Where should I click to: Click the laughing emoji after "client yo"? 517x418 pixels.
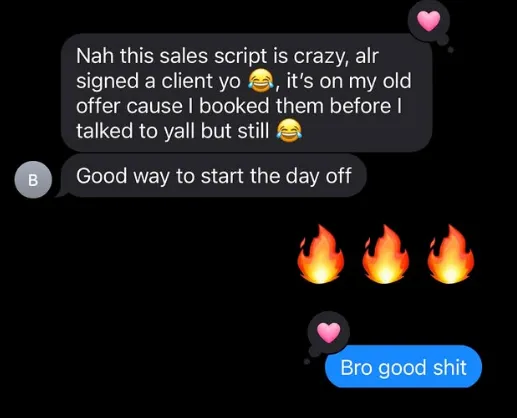261,81
